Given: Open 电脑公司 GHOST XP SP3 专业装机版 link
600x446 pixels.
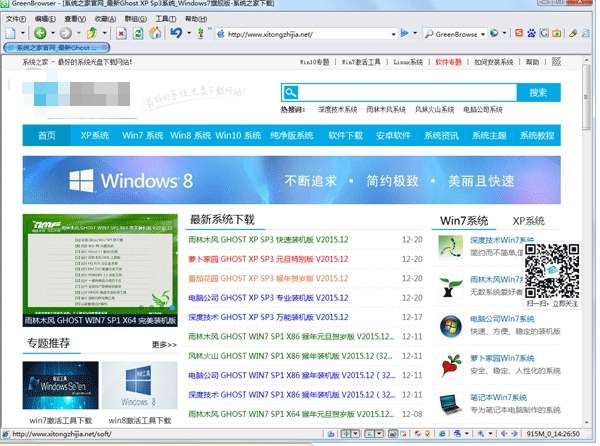Looking at the screenshot, I should (268, 298).
